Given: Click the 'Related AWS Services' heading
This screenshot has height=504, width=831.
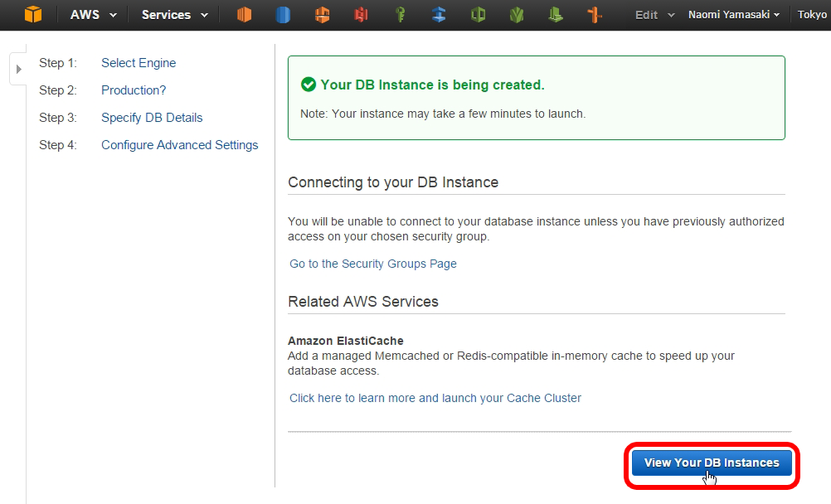Looking at the screenshot, I should [363, 302].
